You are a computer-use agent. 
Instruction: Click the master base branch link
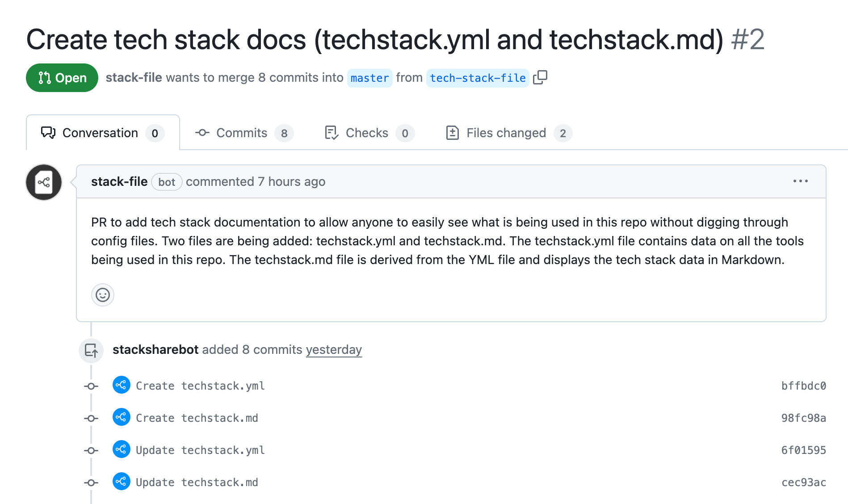tap(369, 78)
